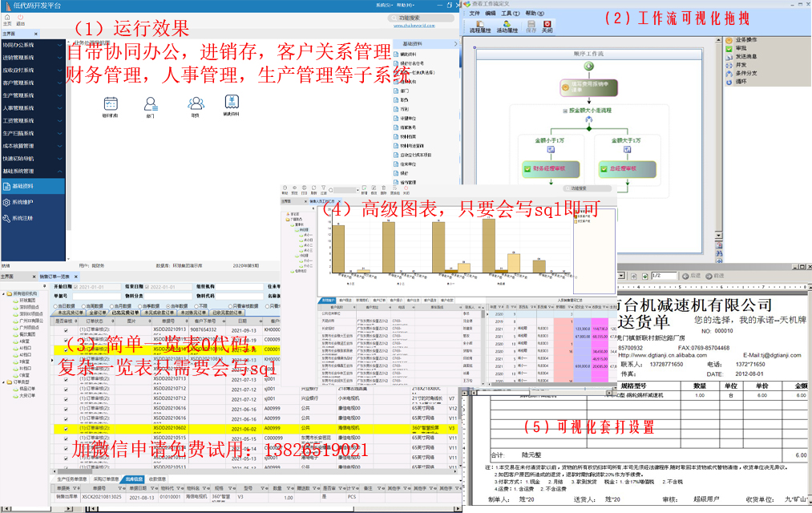The width and height of the screenshot is (812, 513).
Task: Expand 进销管理系统 in the sidebar
Action: coord(32,58)
